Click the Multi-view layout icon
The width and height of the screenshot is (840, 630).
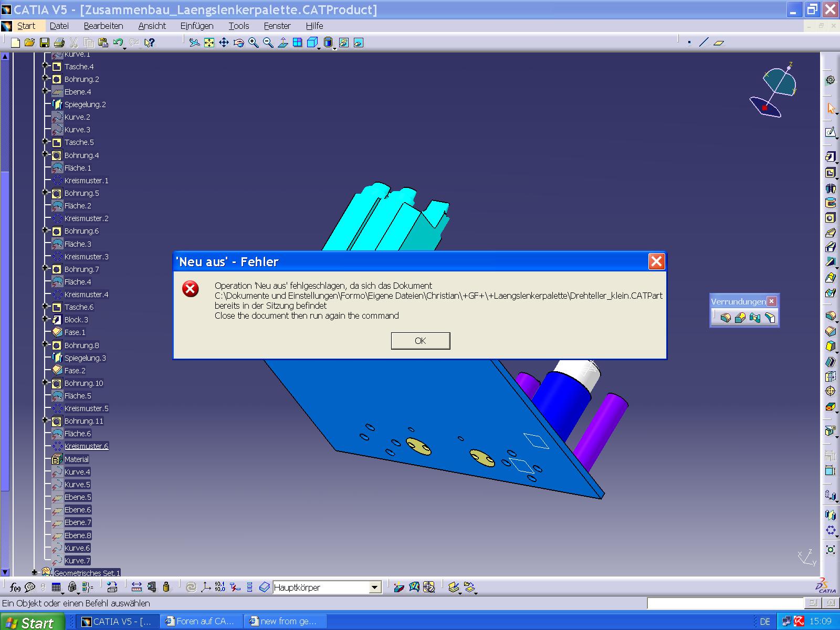pyautogui.click(x=298, y=43)
